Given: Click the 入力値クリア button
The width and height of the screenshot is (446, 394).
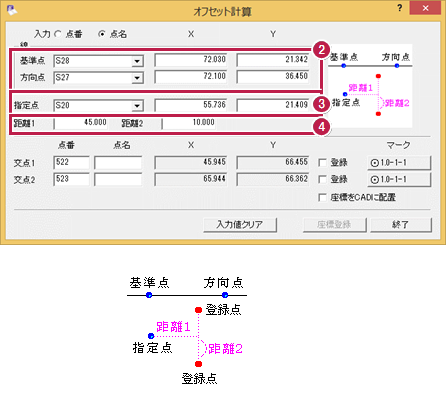Looking at the screenshot, I should pos(240,225).
